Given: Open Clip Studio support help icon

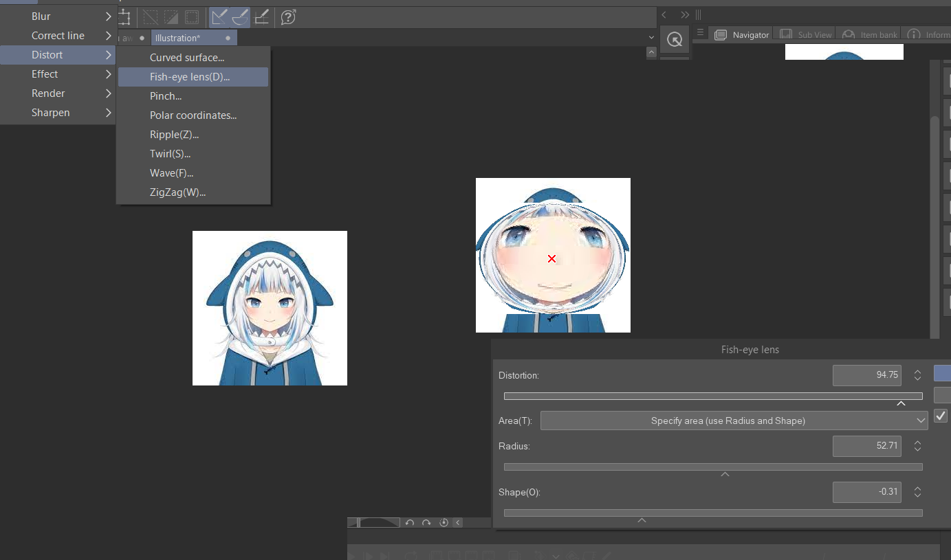Looking at the screenshot, I should tap(289, 17).
